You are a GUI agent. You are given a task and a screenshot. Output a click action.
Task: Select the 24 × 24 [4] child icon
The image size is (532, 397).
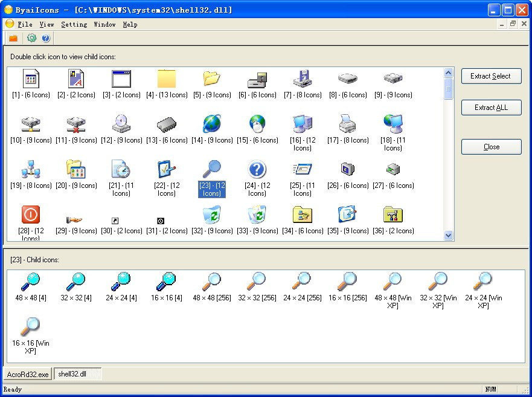[x=121, y=282]
